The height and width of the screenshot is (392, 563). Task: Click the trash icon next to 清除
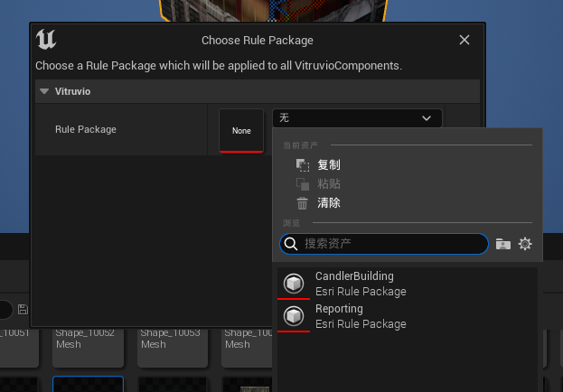pos(303,203)
